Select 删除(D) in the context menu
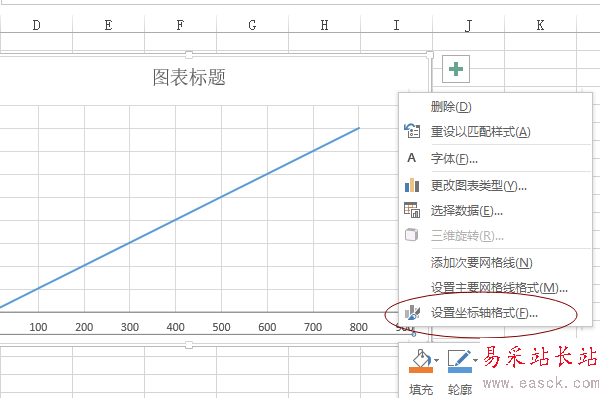Viewport: 600px width, 398px height. pos(451,107)
